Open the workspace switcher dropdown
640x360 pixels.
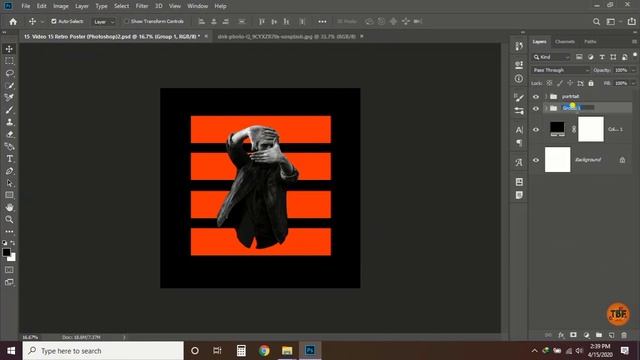pos(613,22)
